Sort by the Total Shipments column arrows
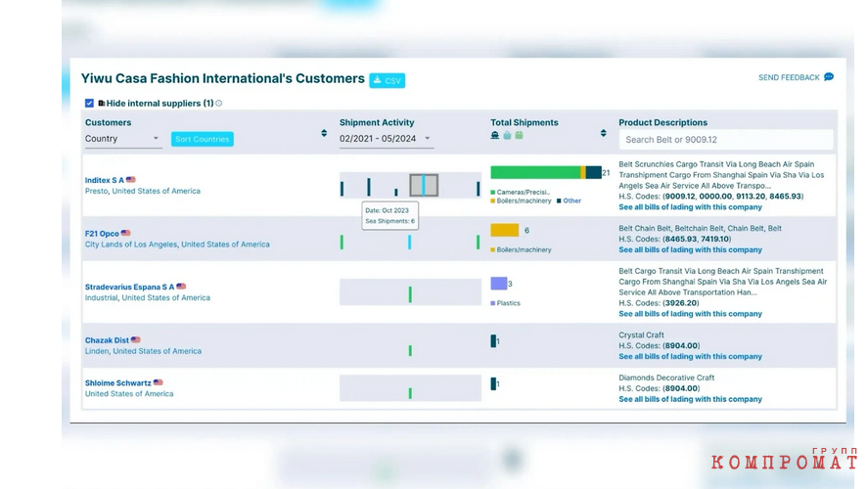Viewport: 868px width, 489px height. pos(604,133)
